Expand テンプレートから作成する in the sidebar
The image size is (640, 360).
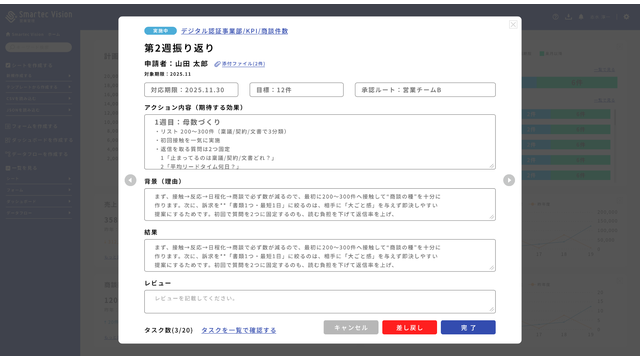point(38,87)
